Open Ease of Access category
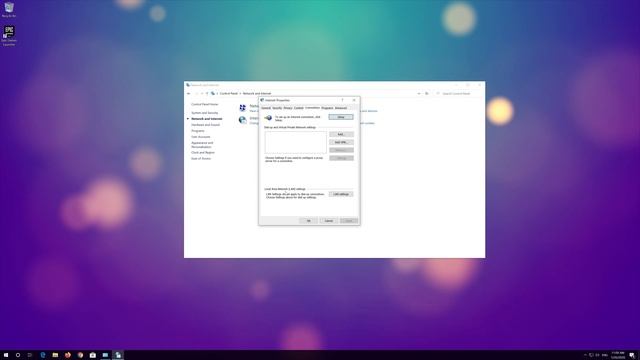This screenshot has width=640, height=360. click(201, 159)
